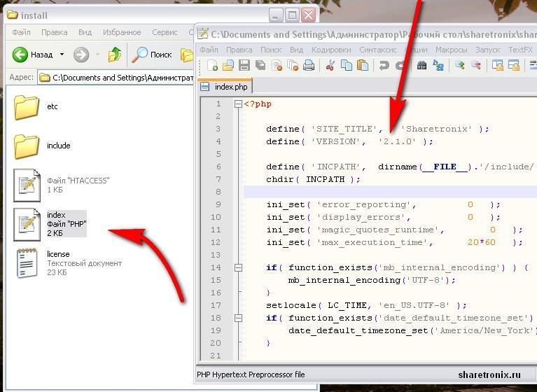Zoom in using the magnifier plus icon
Screen dimensions: 537x392
coord(459,65)
